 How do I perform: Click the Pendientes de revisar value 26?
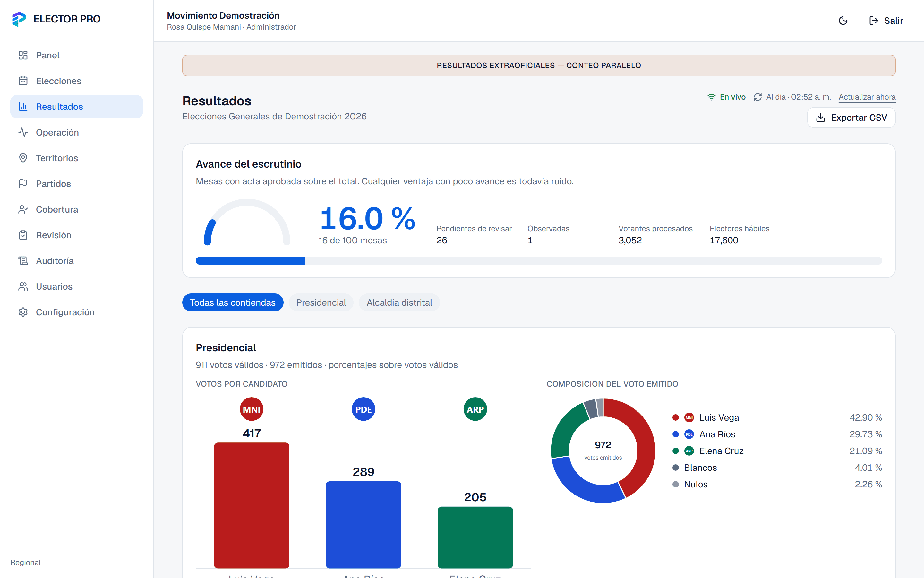[442, 241]
